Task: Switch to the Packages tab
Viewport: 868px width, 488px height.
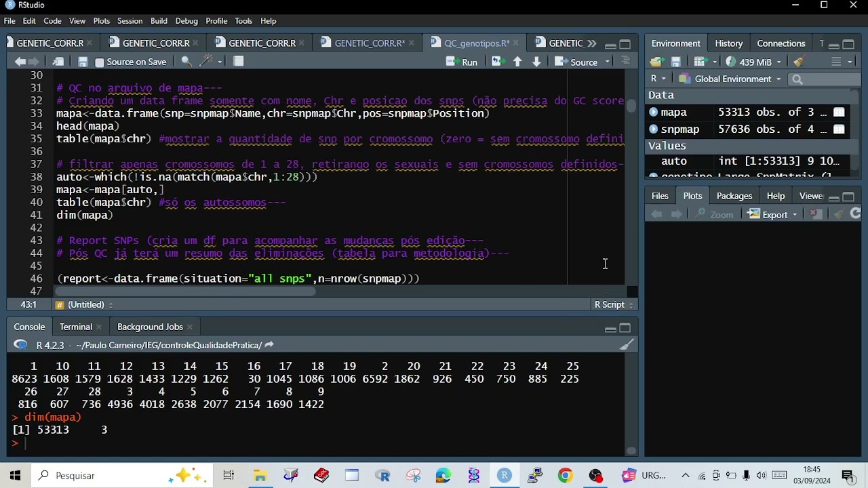Action: point(734,196)
